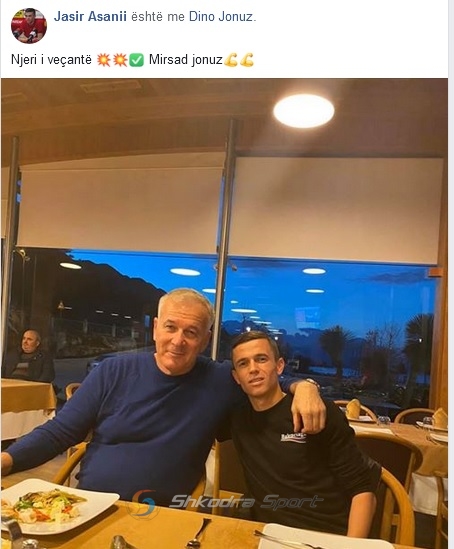Click the brand logo on black sweatshirt

[293, 437]
